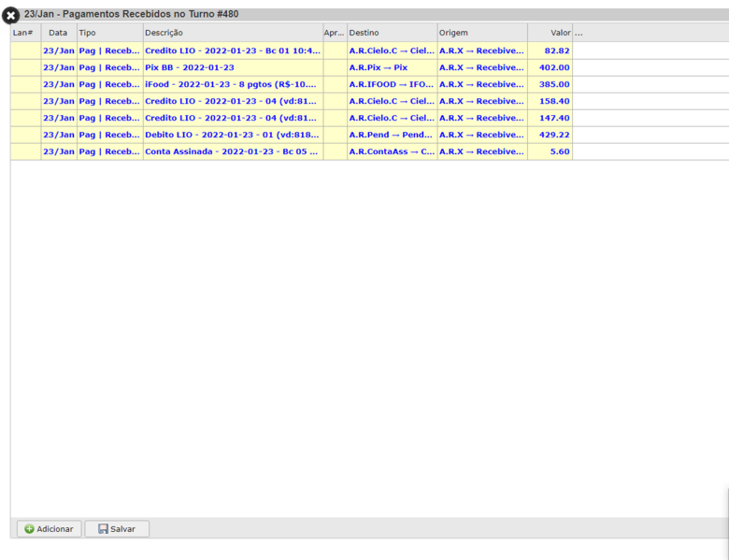The image size is (729, 560).
Task: Click the 23/Jan date in the Debito LIO row
Action: pyautogui.click(x=59, y=135)
